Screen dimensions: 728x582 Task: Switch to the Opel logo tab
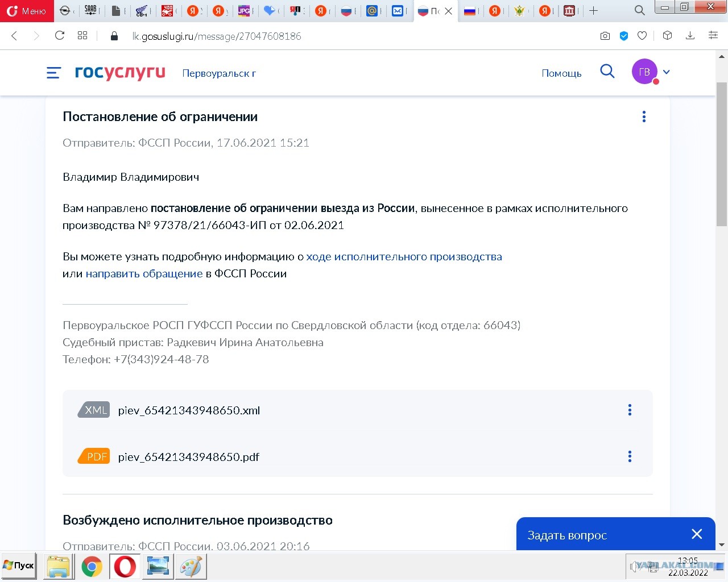tap(66, 10)
